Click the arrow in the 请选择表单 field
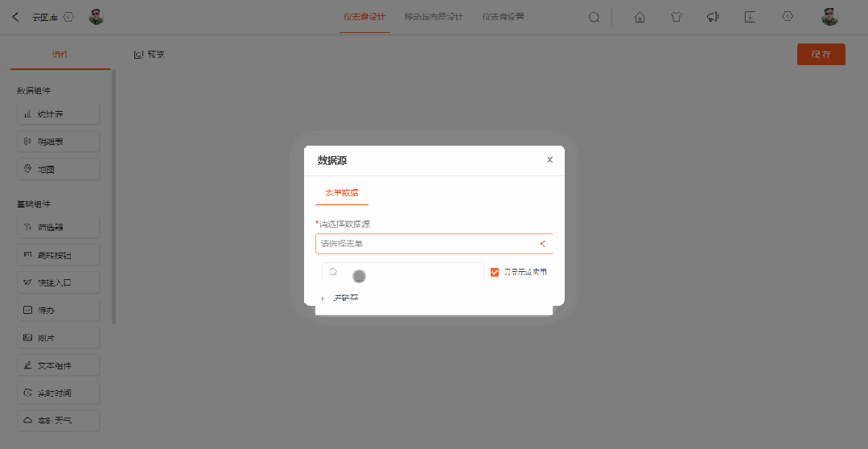The height and width of the screenshot is (449, 868). pos(543,244)
